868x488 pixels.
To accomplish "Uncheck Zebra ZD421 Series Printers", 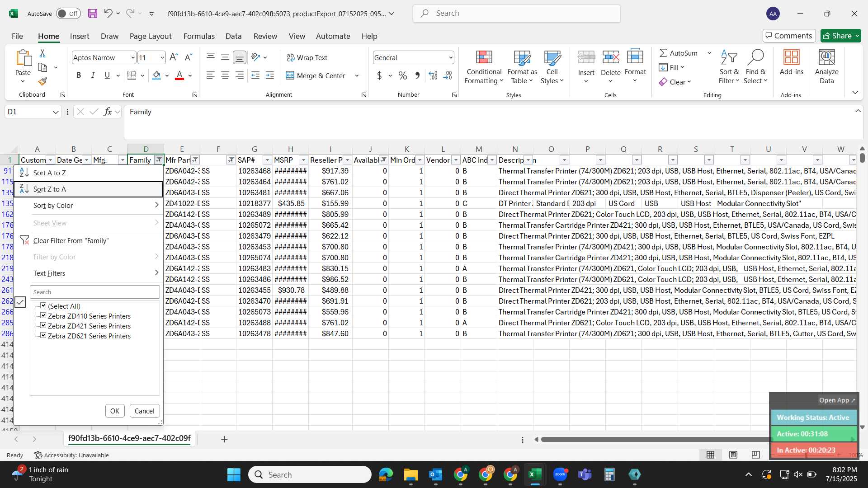I will 43,325.
